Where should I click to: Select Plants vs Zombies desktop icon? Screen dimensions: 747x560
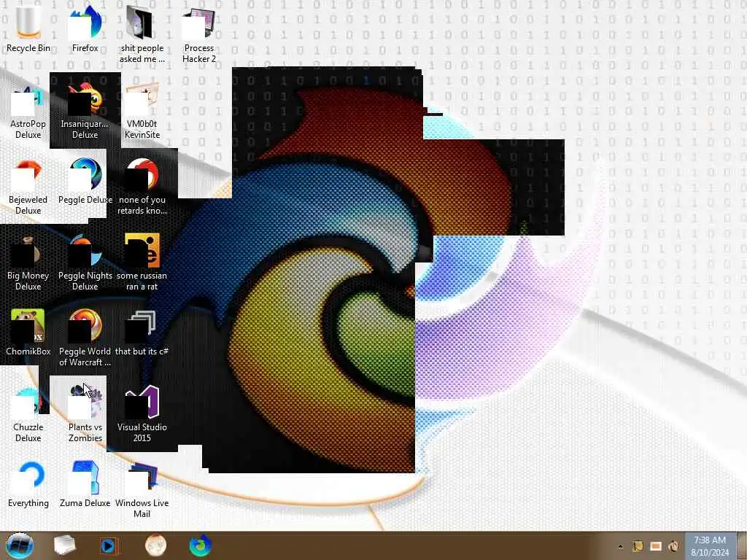click(x=85, y=414)
